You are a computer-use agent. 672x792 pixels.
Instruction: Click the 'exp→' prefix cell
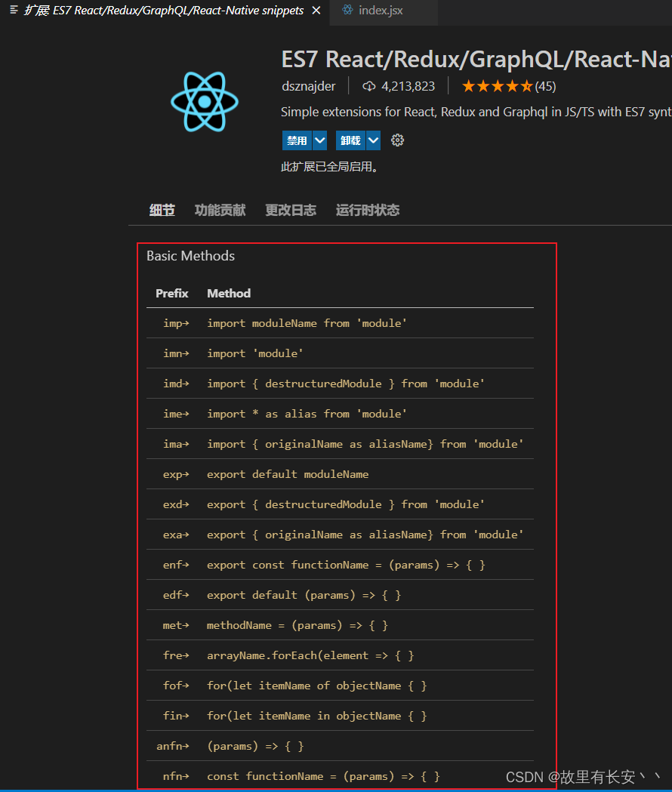(176, 474)
